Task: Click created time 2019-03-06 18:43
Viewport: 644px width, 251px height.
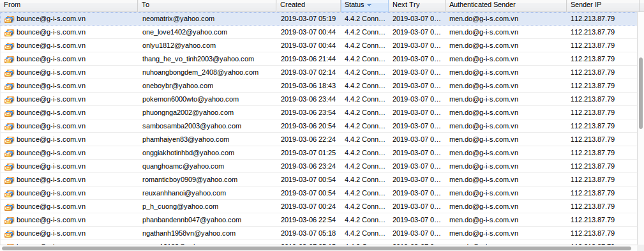Action: (x=308, y=86)
